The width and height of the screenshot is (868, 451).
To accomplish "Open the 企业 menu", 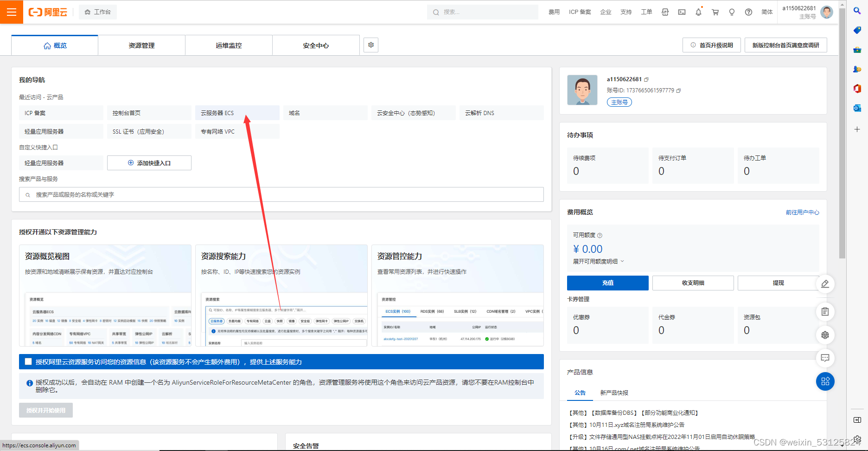I will click(x=606, y=12).
